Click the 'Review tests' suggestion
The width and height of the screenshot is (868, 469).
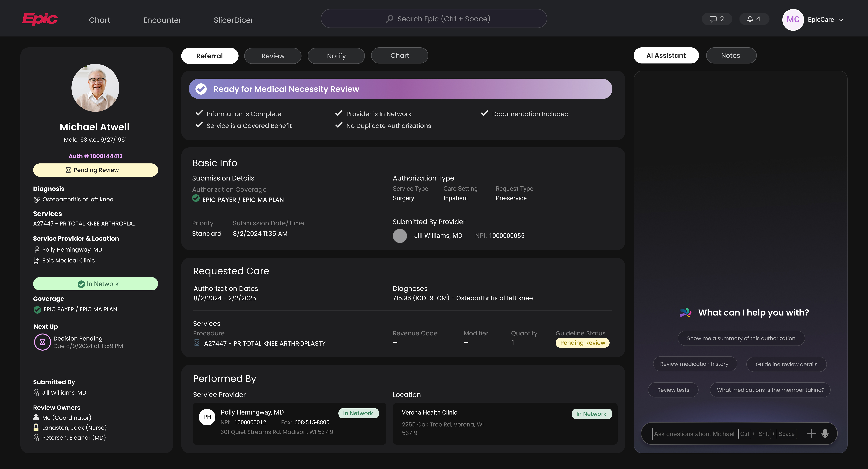click(x=673, y=390)
